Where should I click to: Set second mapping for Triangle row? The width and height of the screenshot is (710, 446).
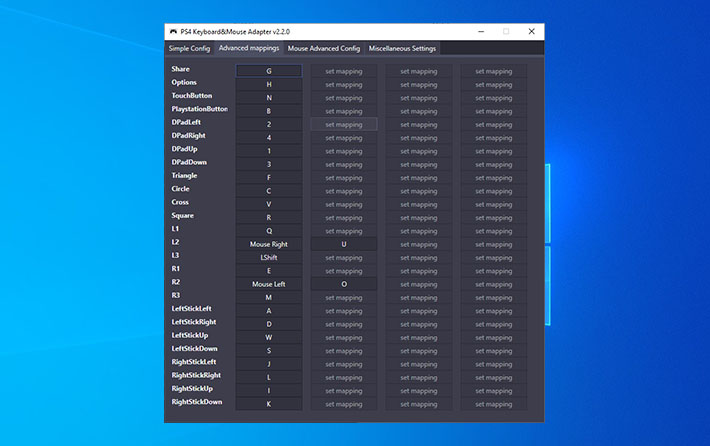pyautogui.click(x=344, y=177)
